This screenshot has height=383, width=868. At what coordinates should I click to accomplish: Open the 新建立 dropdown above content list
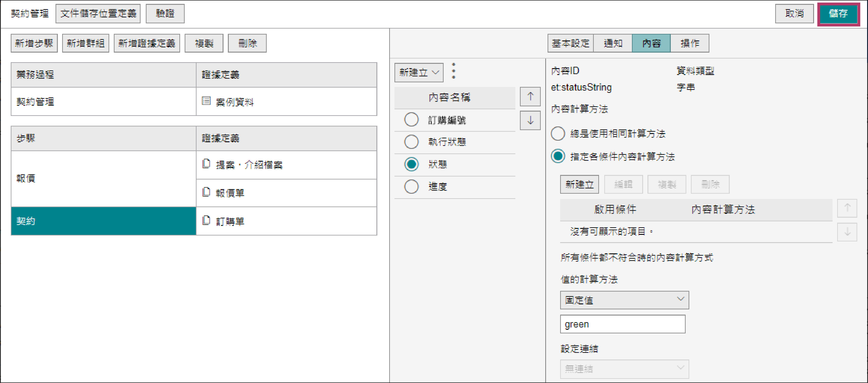(x=418, y=72)
